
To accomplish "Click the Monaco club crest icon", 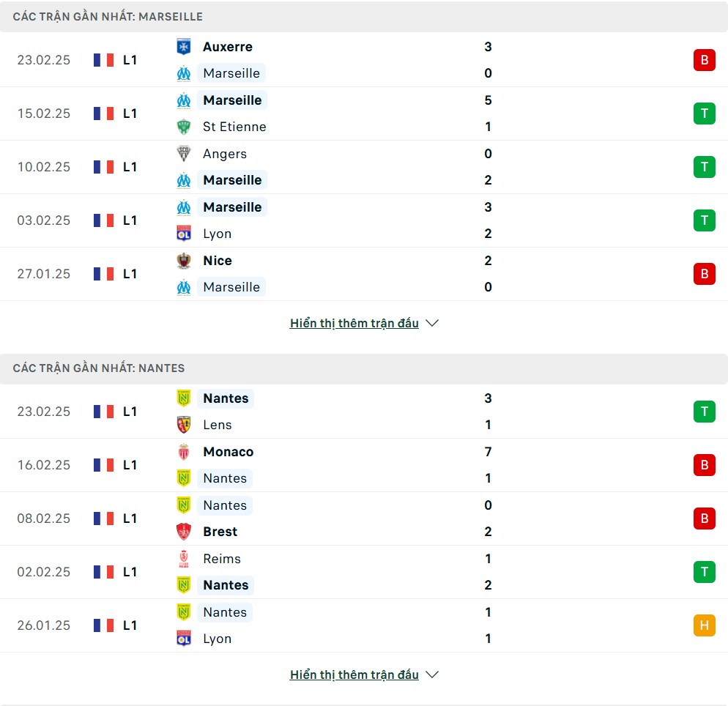I will click(184, 452).
